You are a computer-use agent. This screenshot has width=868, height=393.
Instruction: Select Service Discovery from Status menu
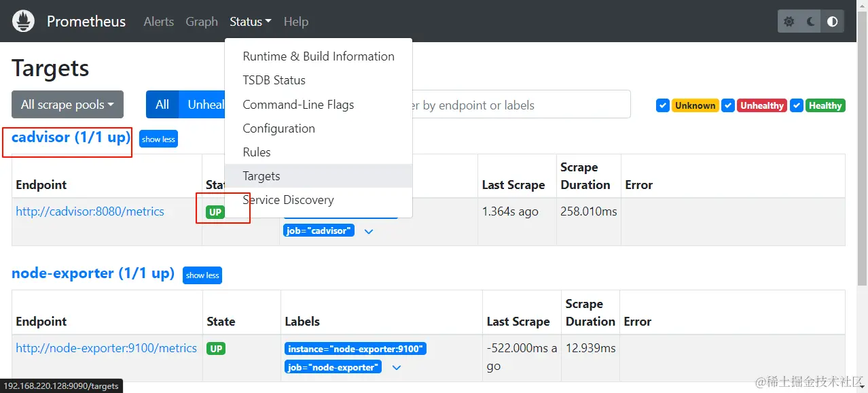288,200
